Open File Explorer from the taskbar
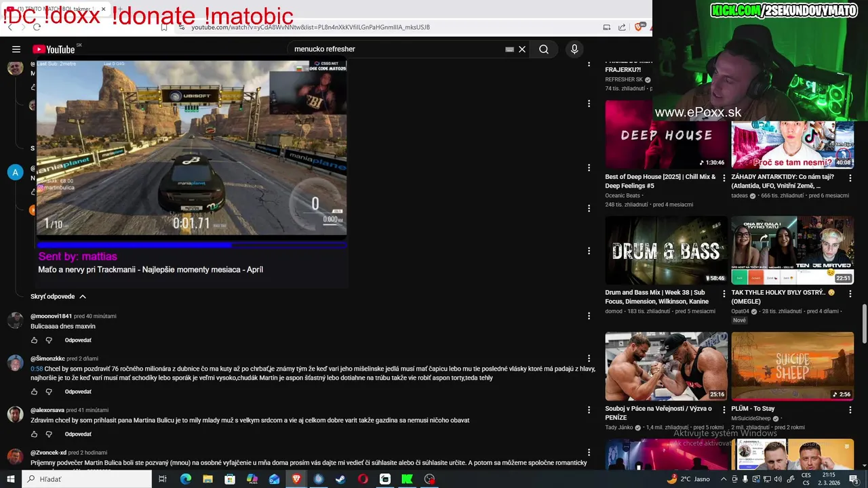 [x=208, y=479]
